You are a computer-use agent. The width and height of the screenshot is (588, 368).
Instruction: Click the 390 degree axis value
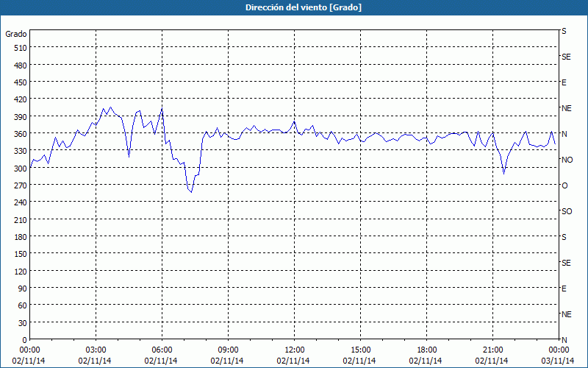[21, 117]
